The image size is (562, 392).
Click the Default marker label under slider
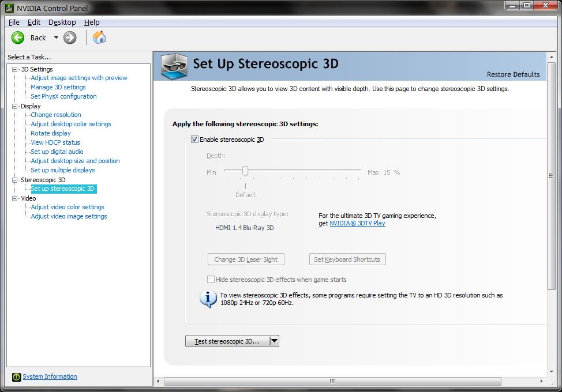[246, 195]
